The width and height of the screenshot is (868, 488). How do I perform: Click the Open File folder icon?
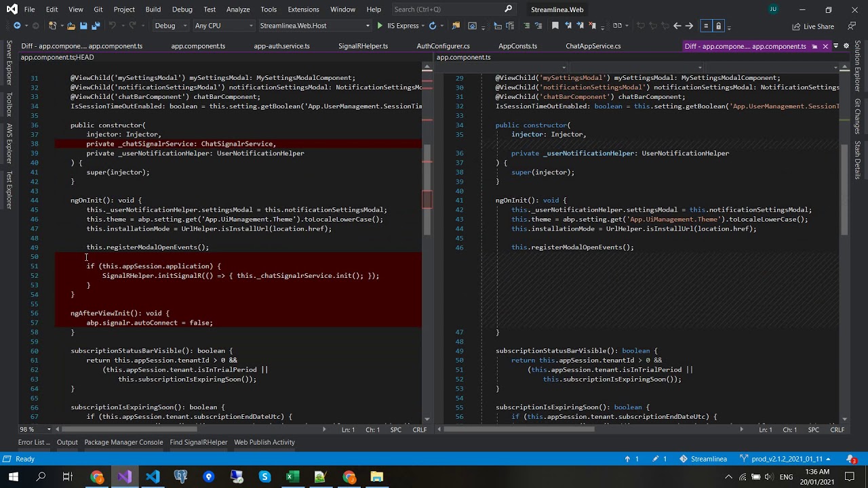click(x=71, y=26)
